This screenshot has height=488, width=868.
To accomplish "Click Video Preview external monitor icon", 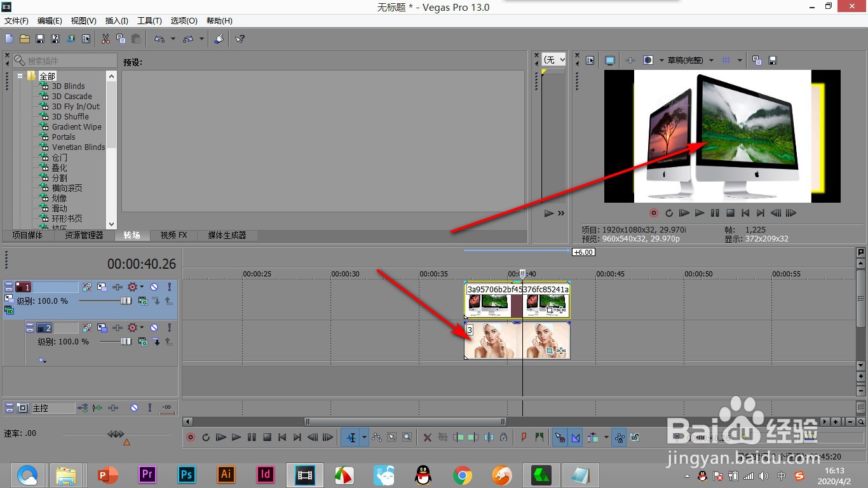I will (x=610, y=60).
